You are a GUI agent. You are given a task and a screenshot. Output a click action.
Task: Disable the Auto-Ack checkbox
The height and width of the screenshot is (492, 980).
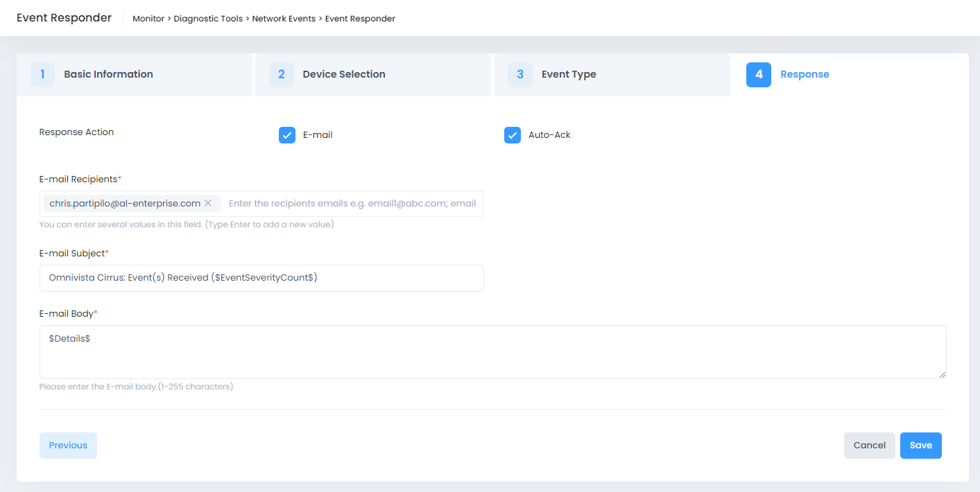click(x=513, y=135)
